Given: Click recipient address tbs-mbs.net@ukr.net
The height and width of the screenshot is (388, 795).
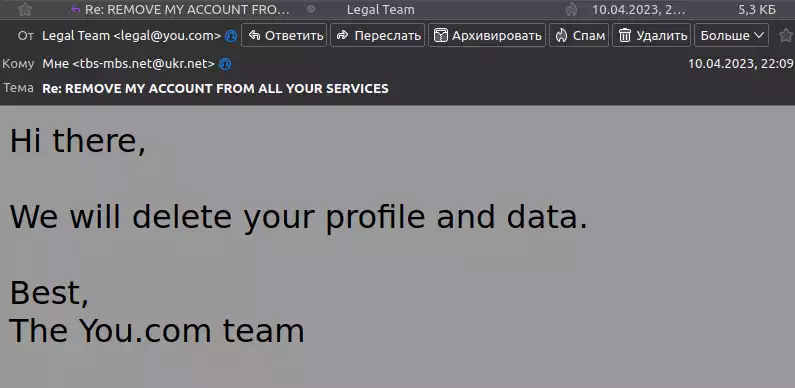Looking at the screenshot, I should coord(147,64).
